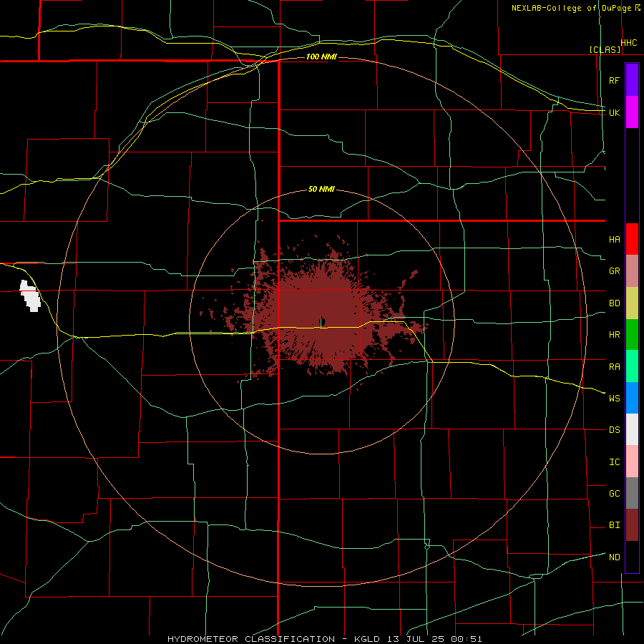This screenshot has height=644, width=644.
Task: Click the Hydrometeor Classification KGLD caption
Action: [324, 639]
